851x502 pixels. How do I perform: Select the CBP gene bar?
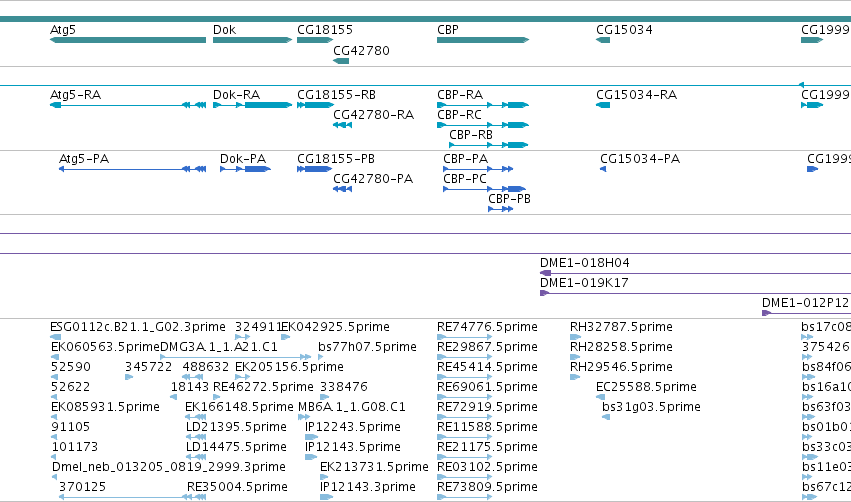point(483,40)
